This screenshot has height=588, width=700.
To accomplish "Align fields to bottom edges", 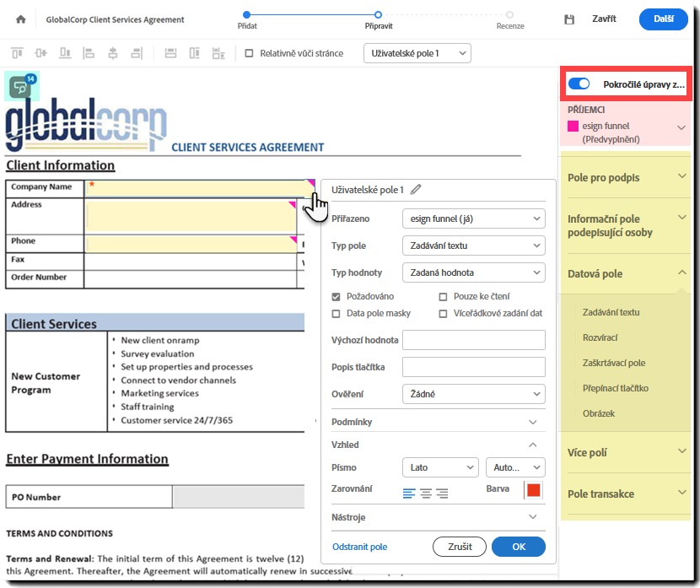I will 65,53.
